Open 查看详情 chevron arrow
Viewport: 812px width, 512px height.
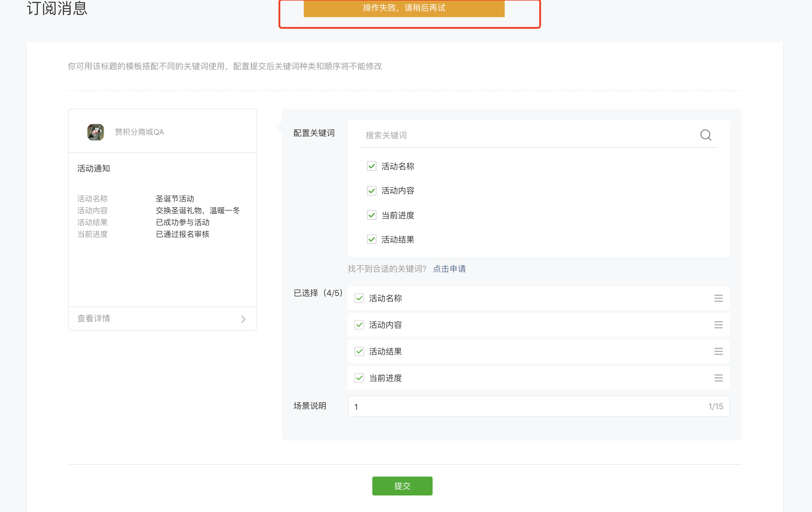[x=243, y=319]
